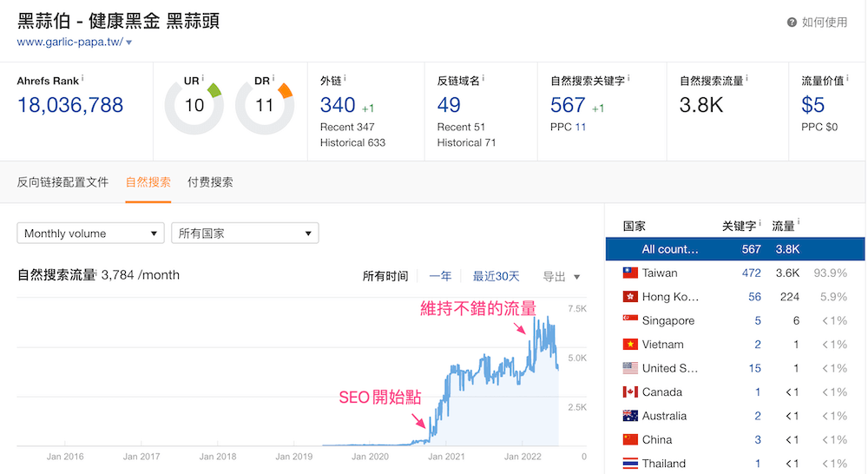Click the DR 11 gauge chart
This screenshot has width=868, height=474.
click(x=265, y=106)
